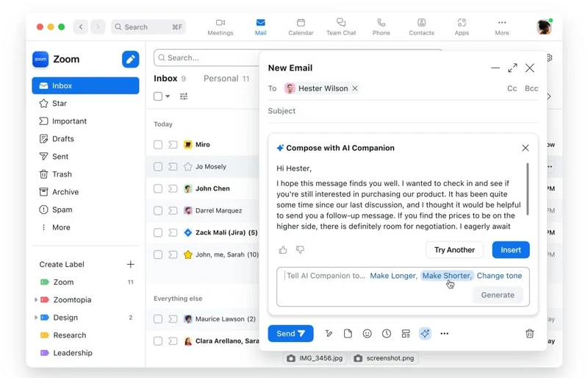
Task: Tick the checkbox next to John Chen
Action: pyautogui.click(x=158, y=189)
